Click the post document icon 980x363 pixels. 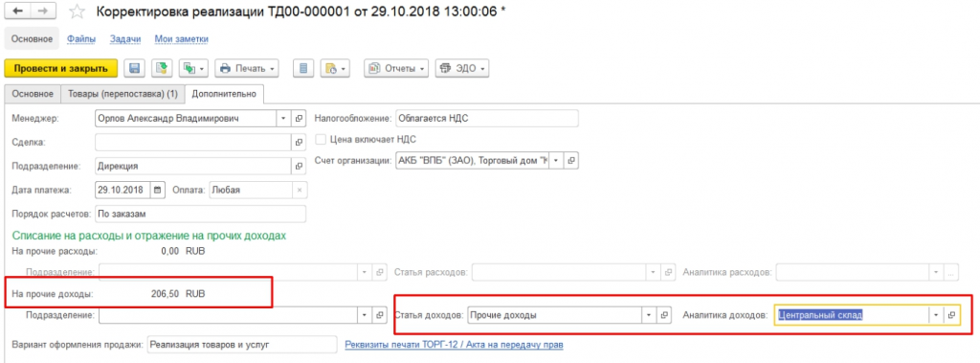(161, 68)
